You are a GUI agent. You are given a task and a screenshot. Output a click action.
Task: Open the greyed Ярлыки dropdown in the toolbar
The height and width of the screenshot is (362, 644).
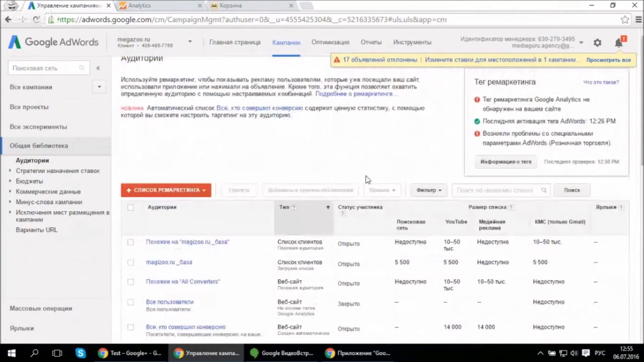pyautogui.click(x=382, y=190)
